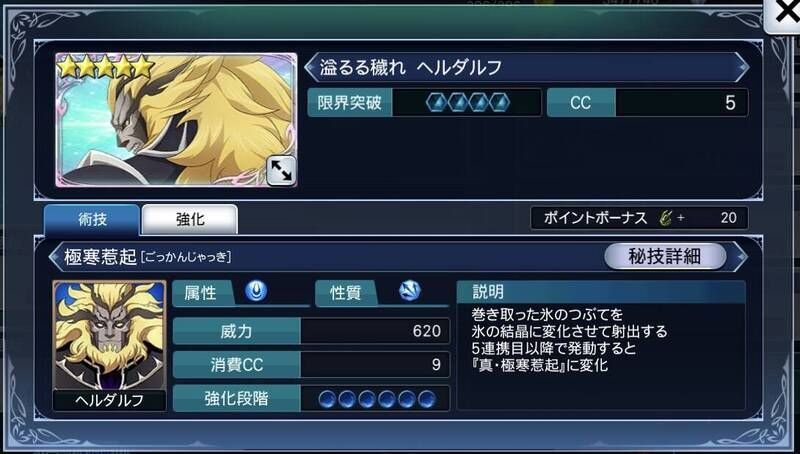Show previous arte using left arrow
The height and width of the screenshot is (454, 800).
[55, 256]
